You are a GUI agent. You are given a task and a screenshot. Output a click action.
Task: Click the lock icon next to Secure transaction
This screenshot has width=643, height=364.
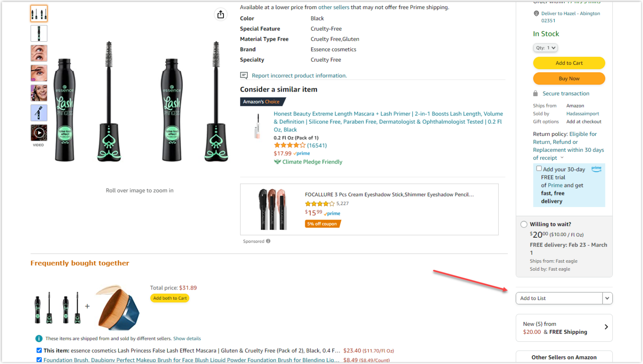(536, 93)
